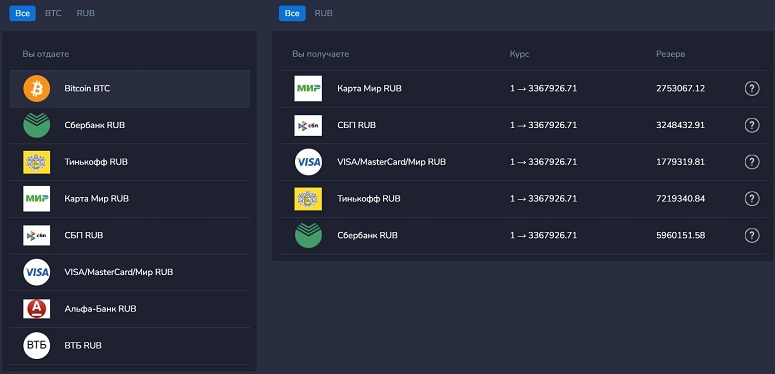
Task: Click the СБП logo in the receive list
Action: point(308,125)
